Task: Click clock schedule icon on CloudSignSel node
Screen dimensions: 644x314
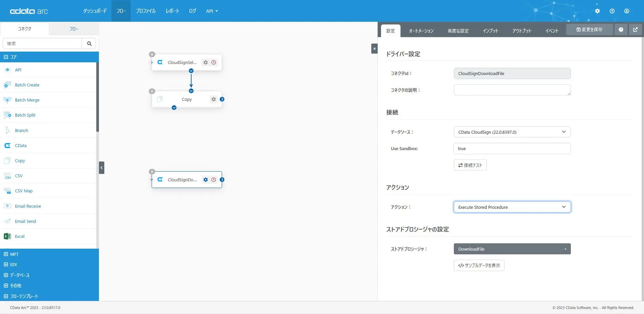Action: (x=214, y=62)
